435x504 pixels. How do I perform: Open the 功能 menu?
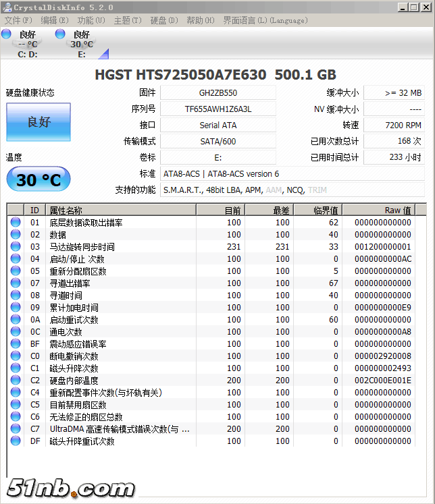pyautogui.click(x=91, y=20)
